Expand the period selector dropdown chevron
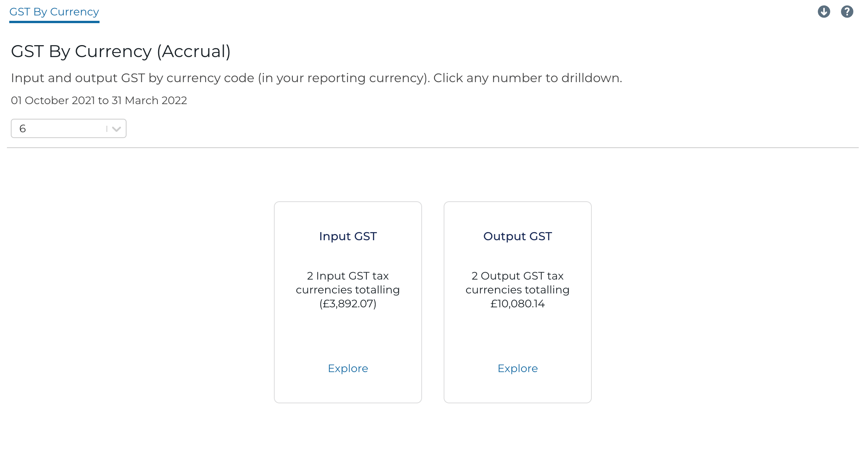 click(x=116, y=128)
